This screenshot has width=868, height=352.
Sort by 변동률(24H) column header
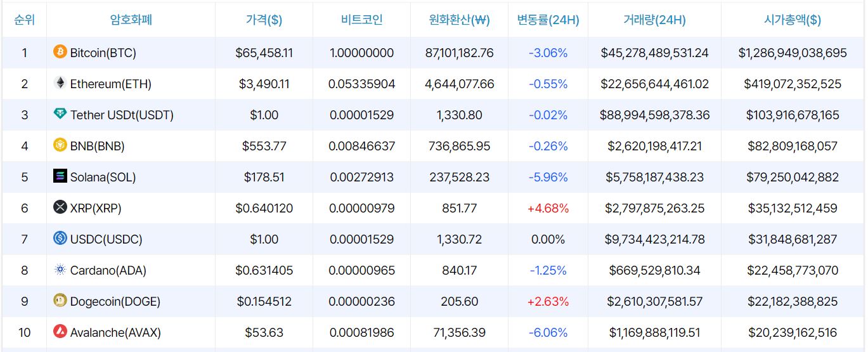coord(548,20)
